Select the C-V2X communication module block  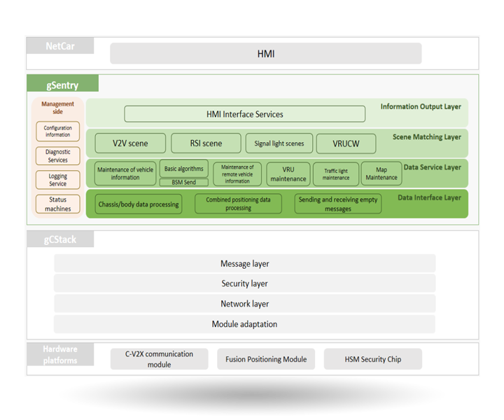point(159,359)
